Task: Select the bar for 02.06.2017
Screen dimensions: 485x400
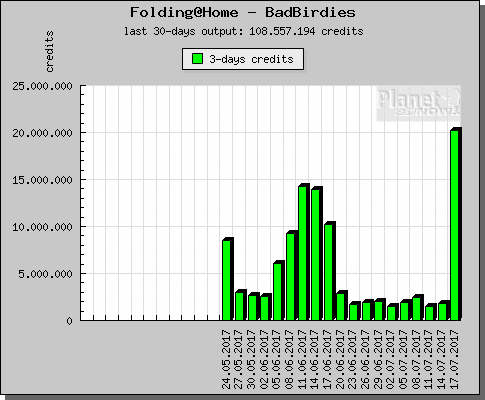Action: pos(266,307)
